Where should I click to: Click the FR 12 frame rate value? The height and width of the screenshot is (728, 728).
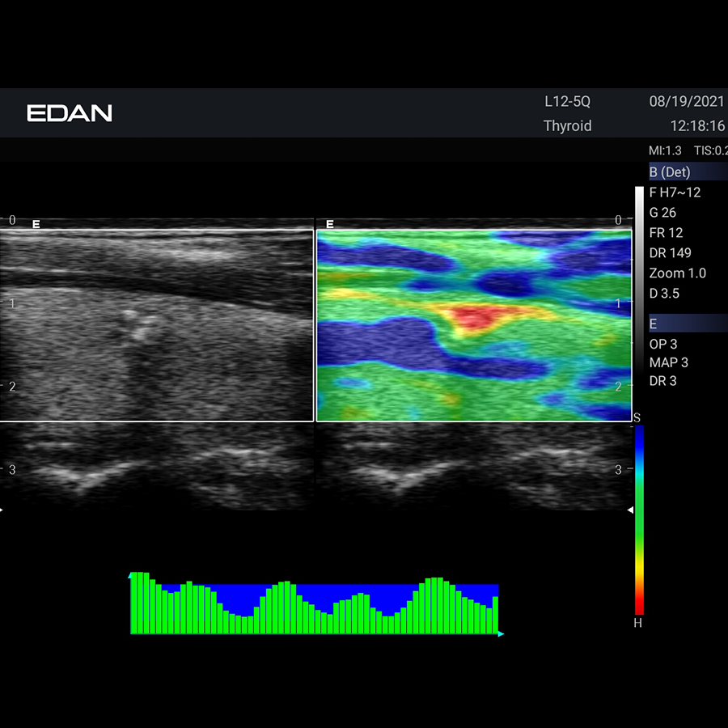tap(666, 233)
